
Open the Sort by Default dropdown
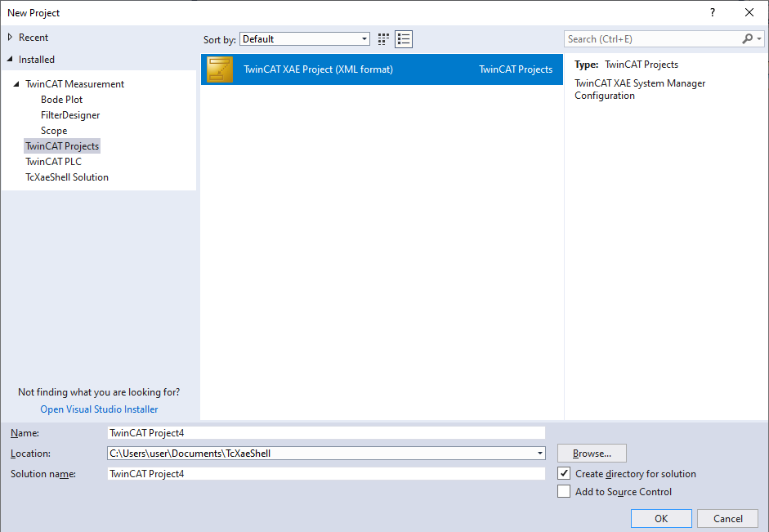305,39
